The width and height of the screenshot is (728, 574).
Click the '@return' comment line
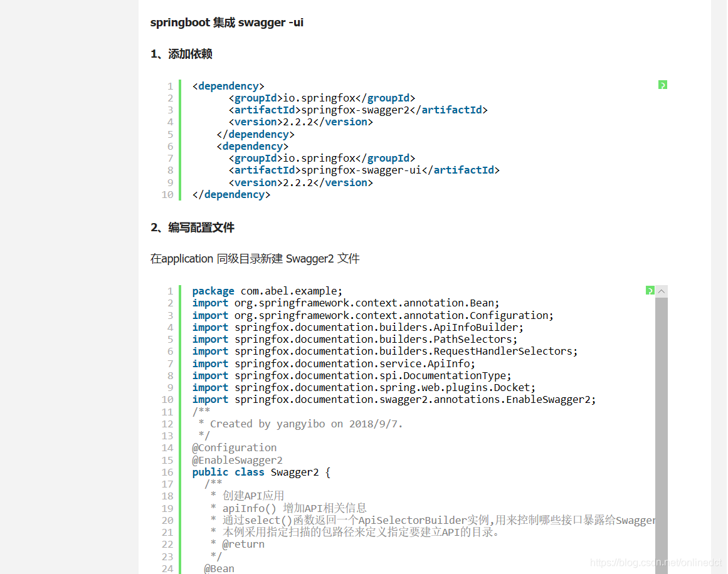click(243, 545)
